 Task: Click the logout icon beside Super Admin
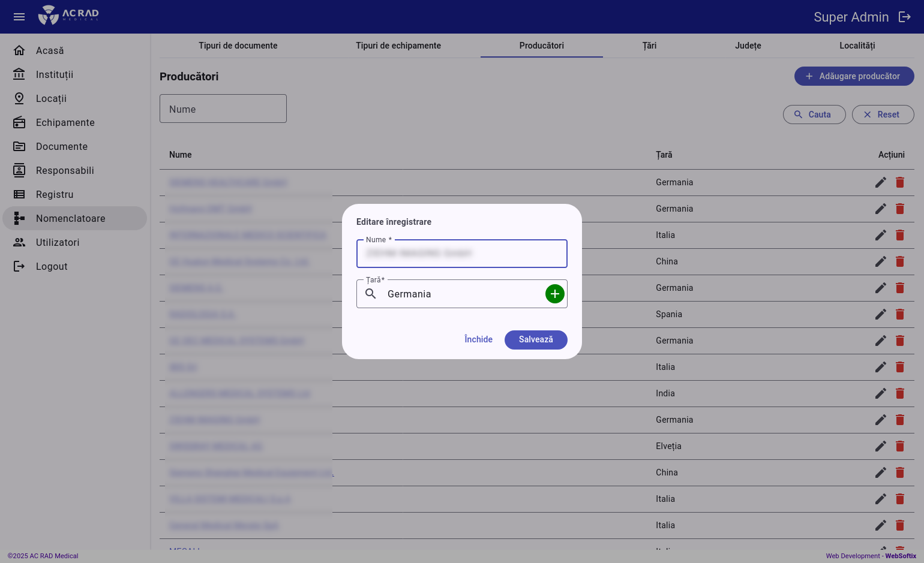[x=904, y=17]
